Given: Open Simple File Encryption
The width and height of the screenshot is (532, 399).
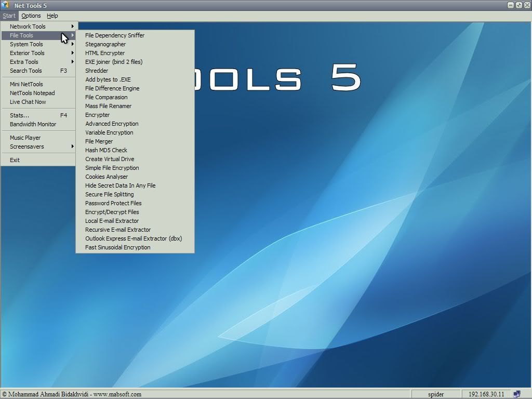Looking at the screenshot, I should pyautogui.click(x=135, y=168).
